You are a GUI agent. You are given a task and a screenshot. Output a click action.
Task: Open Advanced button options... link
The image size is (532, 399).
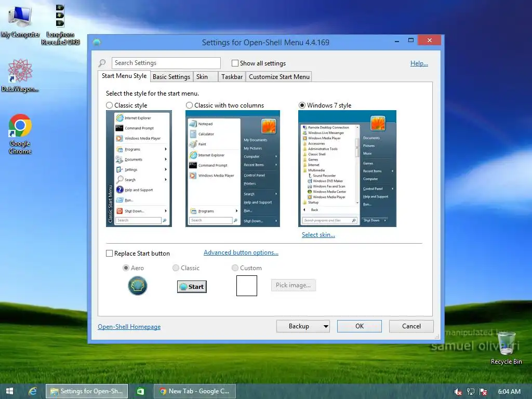241,252
